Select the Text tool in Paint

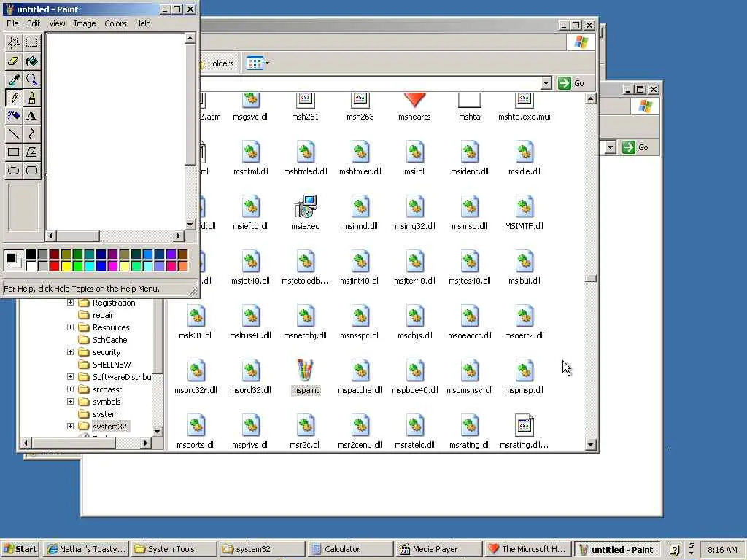(32, 116)
